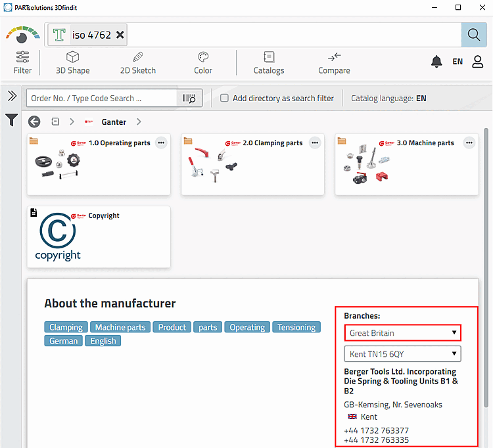Click the Kent text beside the flag
The width and height of the screenshot is (493, 448).
[369, 417]
